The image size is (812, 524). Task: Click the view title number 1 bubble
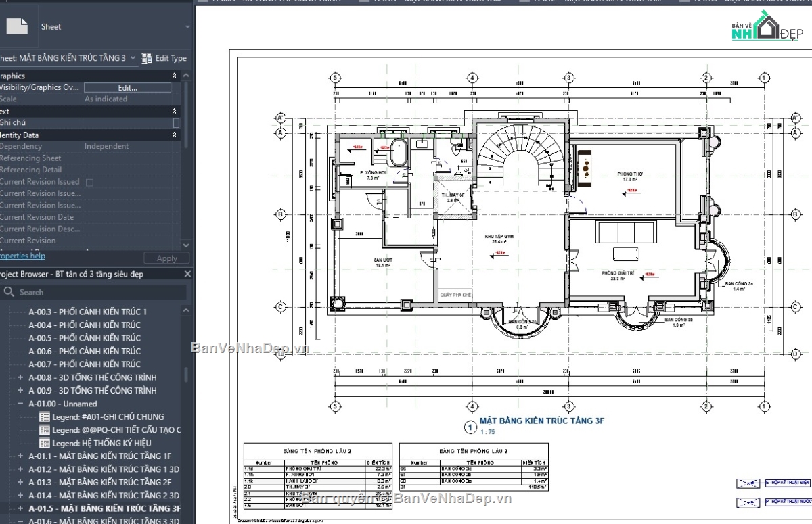470,427
